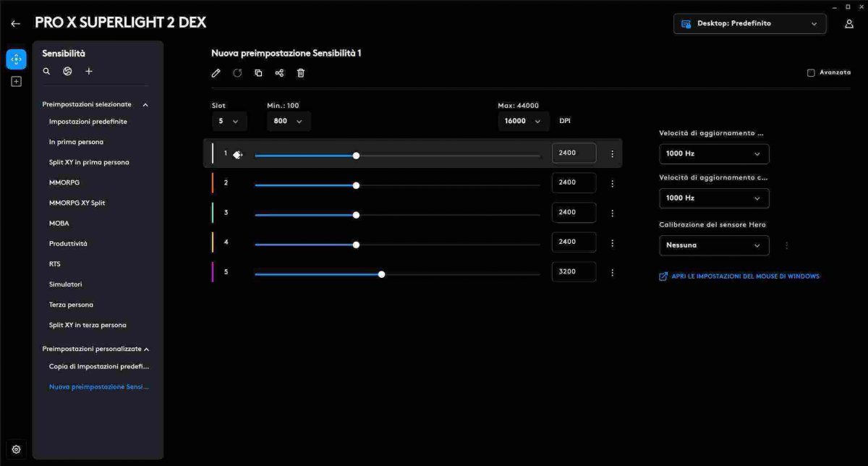
Task: Open the search icon in Sensibilità panel
Action: point(46,72)
